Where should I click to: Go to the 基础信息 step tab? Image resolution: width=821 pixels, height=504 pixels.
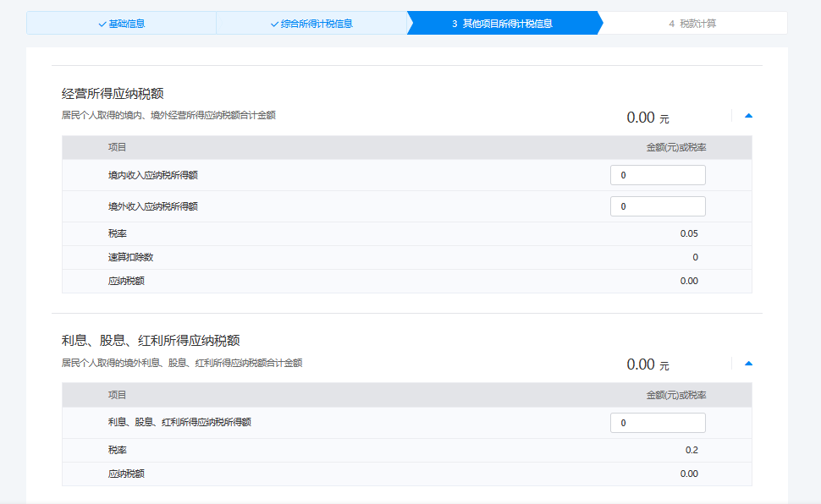click(x=122, y=24)
